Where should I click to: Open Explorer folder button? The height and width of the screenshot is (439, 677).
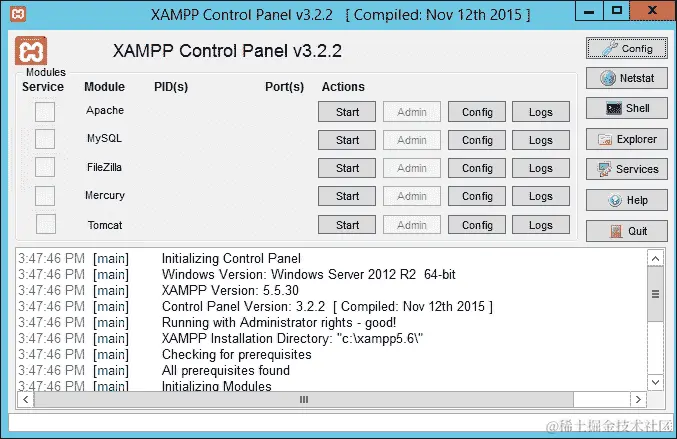point(626,139)
